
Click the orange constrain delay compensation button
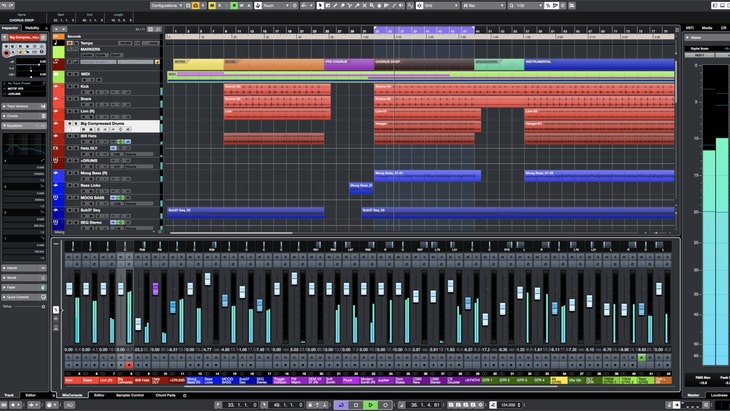click(196, 6)
